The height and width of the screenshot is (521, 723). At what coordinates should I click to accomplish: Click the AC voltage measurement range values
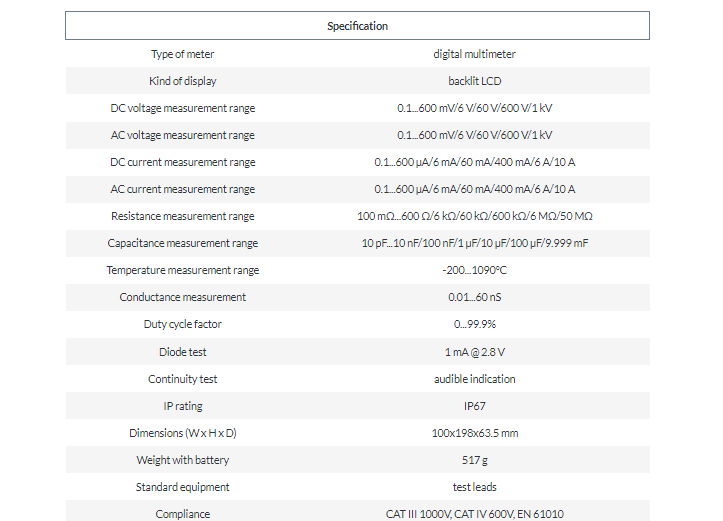click(474, 135)
